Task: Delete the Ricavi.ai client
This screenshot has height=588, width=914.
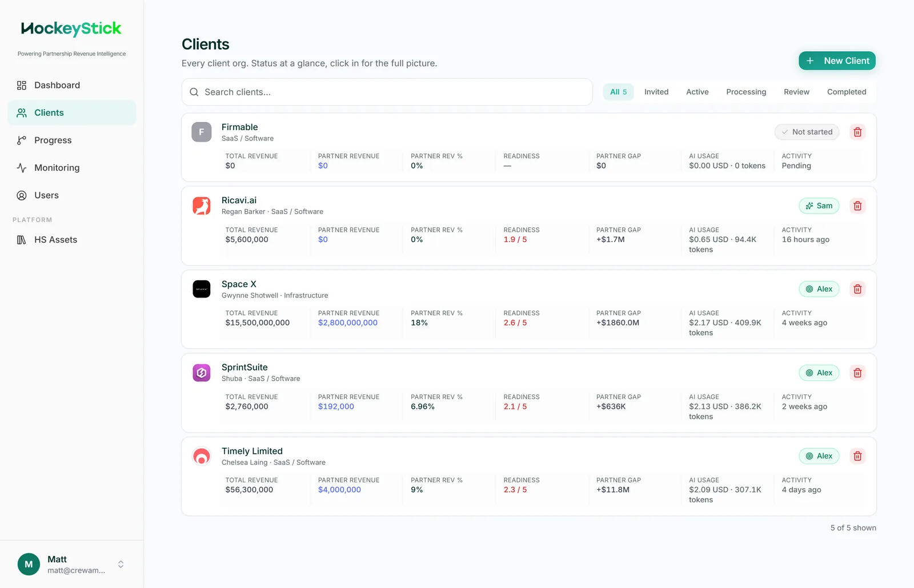Action: tap(857, 206)
